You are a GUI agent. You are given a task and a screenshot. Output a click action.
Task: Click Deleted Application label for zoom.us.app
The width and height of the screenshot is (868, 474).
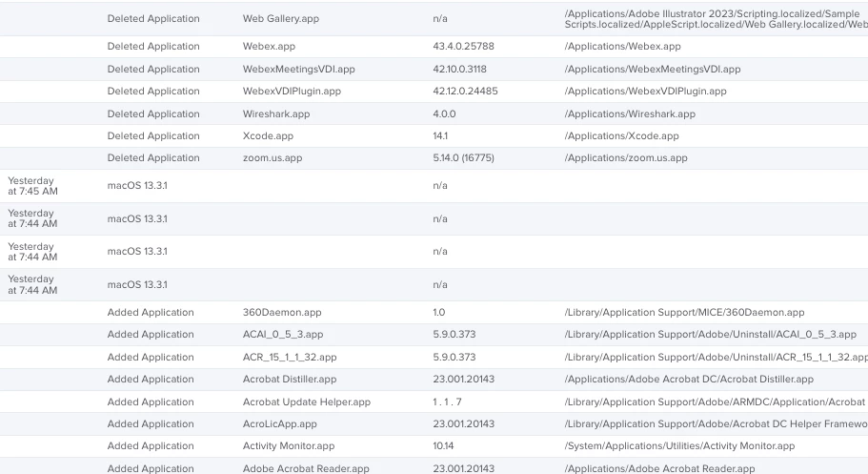coord(153,158)
